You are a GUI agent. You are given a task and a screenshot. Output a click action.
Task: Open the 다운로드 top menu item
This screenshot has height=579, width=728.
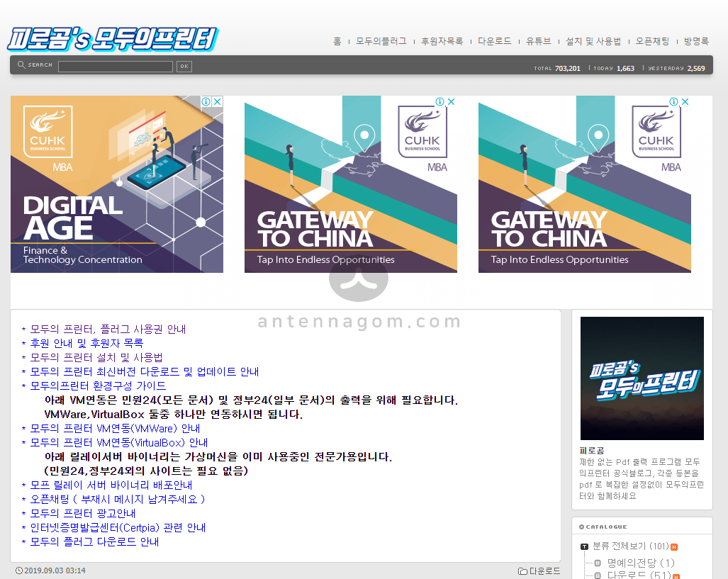click(495, 41)
